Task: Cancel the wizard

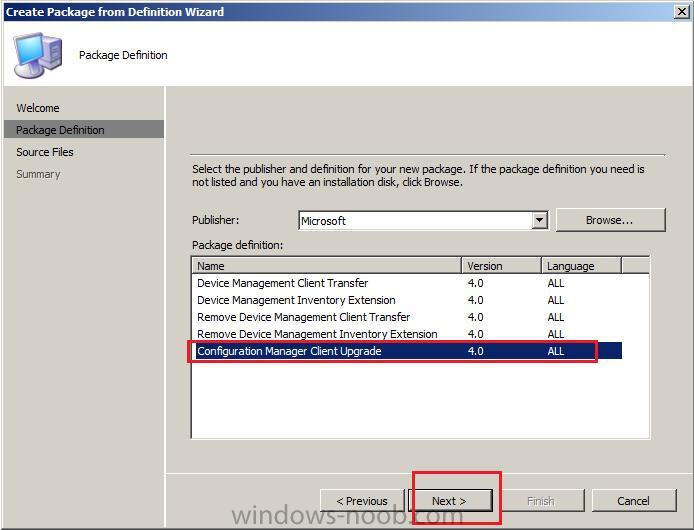Action: [634, 501]
